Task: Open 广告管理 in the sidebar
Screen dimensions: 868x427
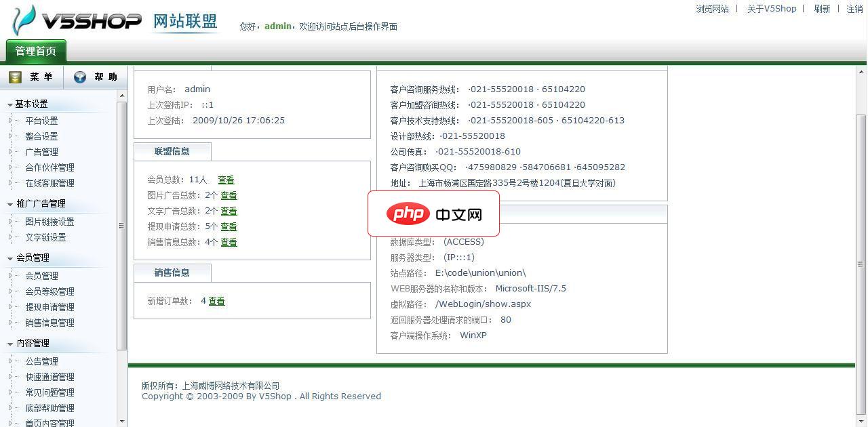Action: (x=42, y=151)
